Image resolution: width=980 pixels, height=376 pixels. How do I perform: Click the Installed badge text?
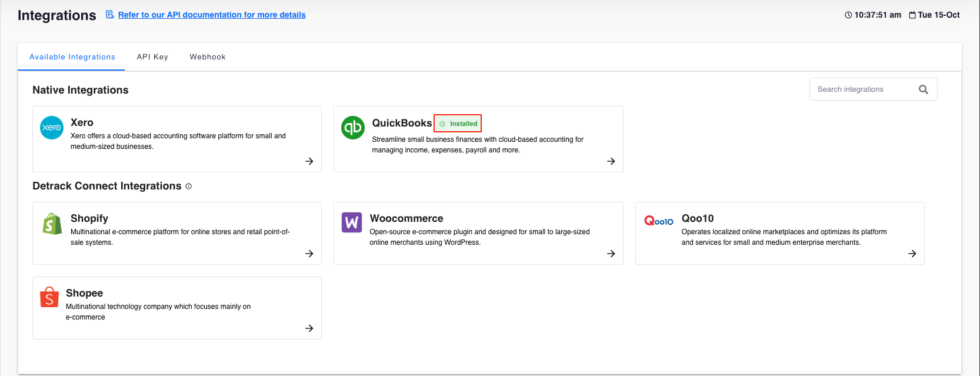[x=464, y=124]
